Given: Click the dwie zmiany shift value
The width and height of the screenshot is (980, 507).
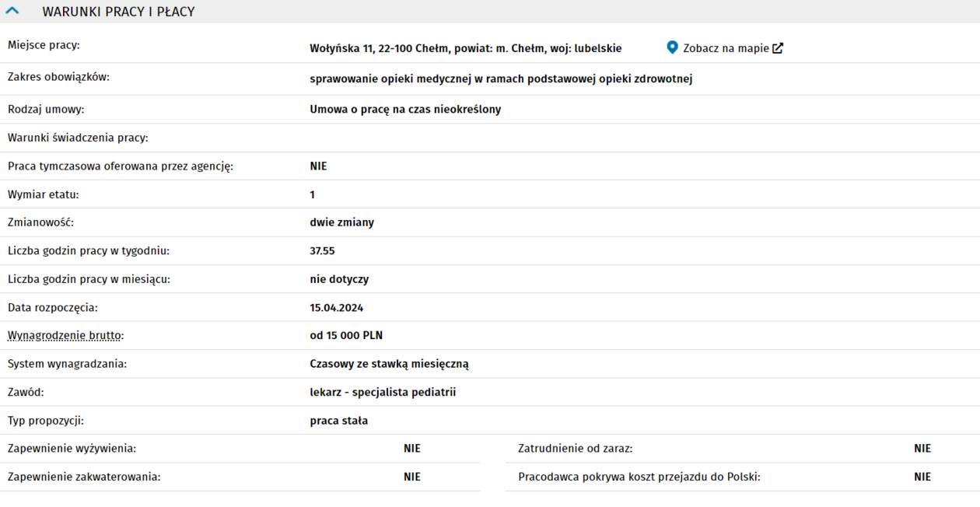Looking at the screenshot, I should tap(341, 222).
